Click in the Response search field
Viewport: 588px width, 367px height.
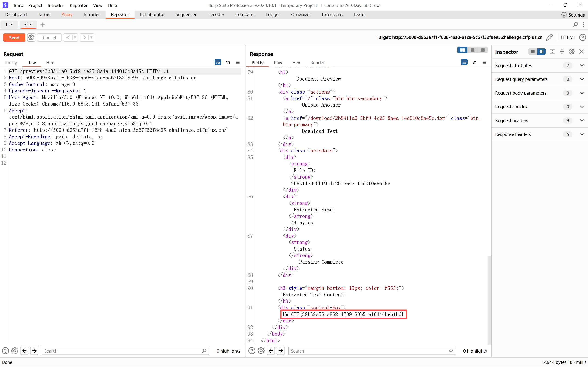coord(372,351)
